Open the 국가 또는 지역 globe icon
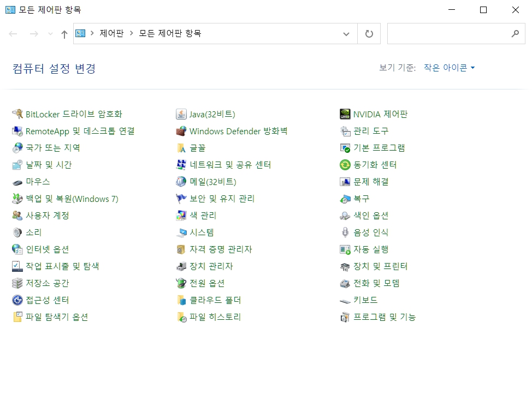 (17, 148)
